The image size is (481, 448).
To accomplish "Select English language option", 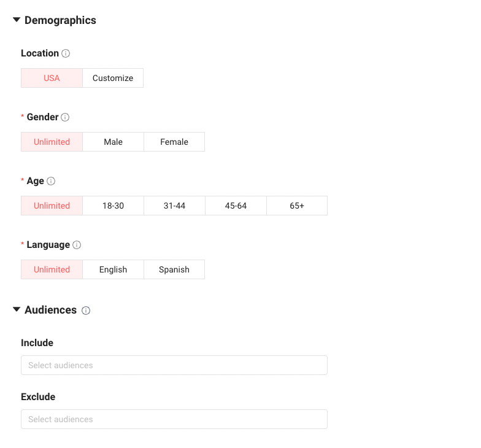I will tap(113, 269).
